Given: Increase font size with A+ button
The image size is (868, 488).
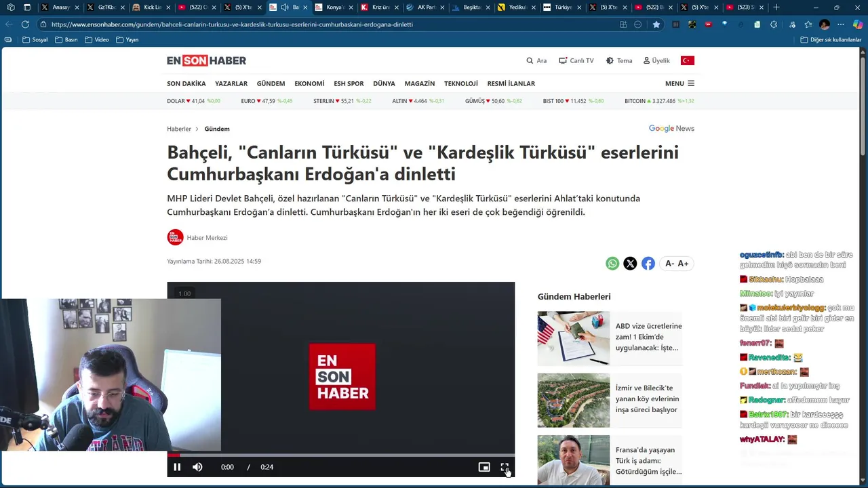Looking at the screenshot, I should point(684,264).
